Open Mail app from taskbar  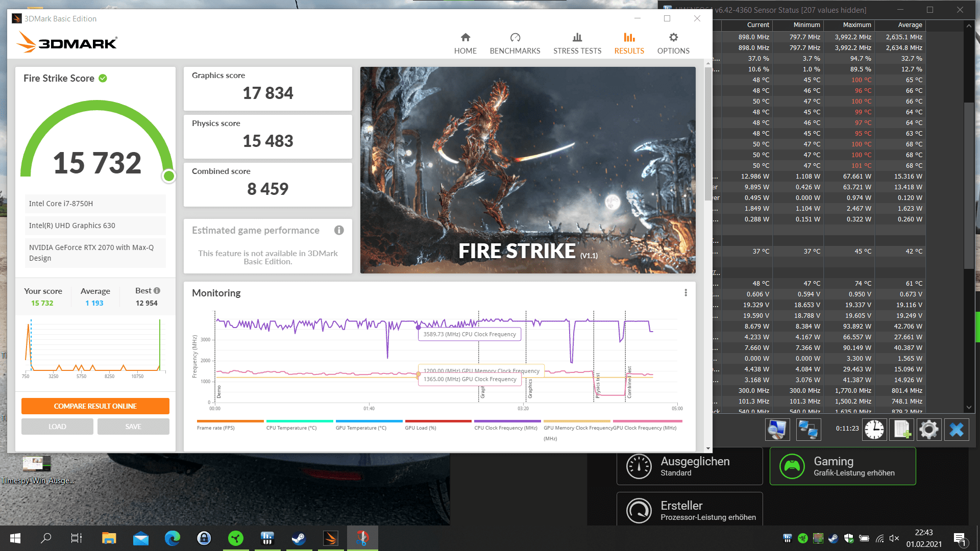tap(141, 538)
